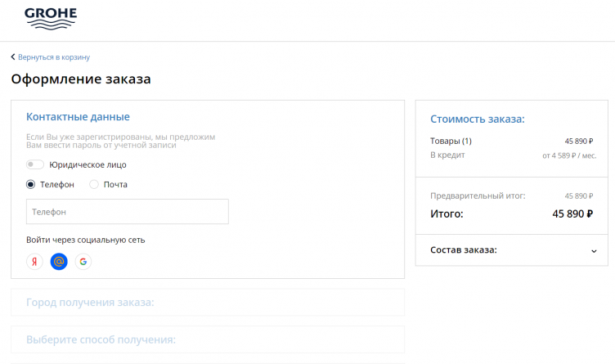Sign in with the Yandex icon
Screen dimensions: 615x364
tap(34, 262)
